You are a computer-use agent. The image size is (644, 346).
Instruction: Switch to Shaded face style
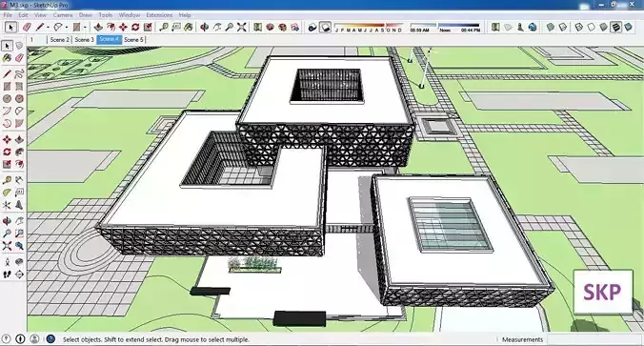coord(603,28)
